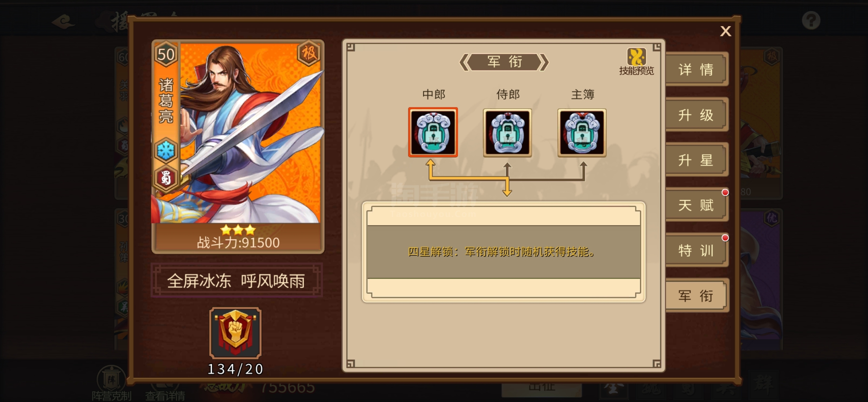Viewport: 868px width, 402px height.
Task: Switch to the 详情 tab
Action: pos(696,69)
